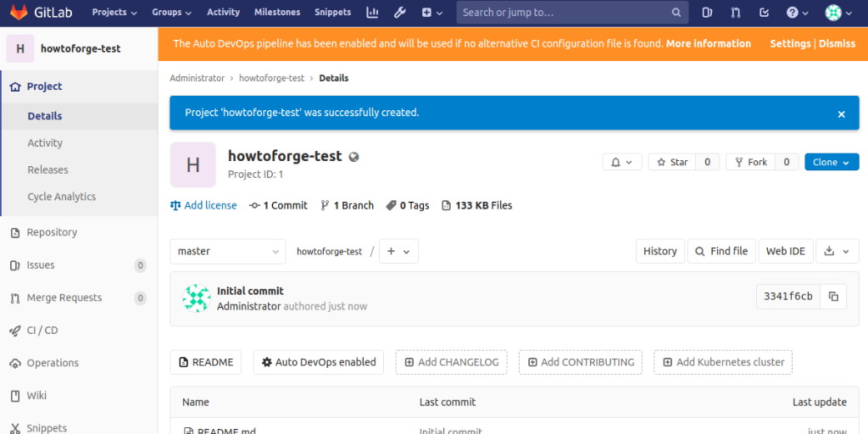Open commit SHA 3341f6cb

pyautogui.click(x=788, y=296)
